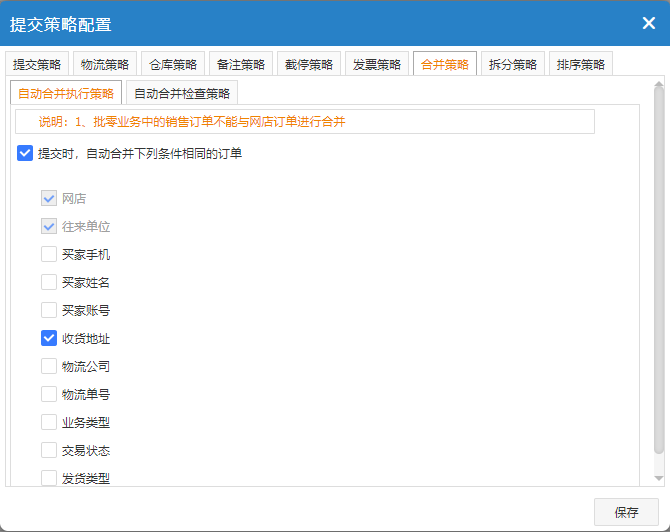This screenshot has width=670, height=532.
Task: Close the 提交策略配置 dialog
Action: (649, 23)
